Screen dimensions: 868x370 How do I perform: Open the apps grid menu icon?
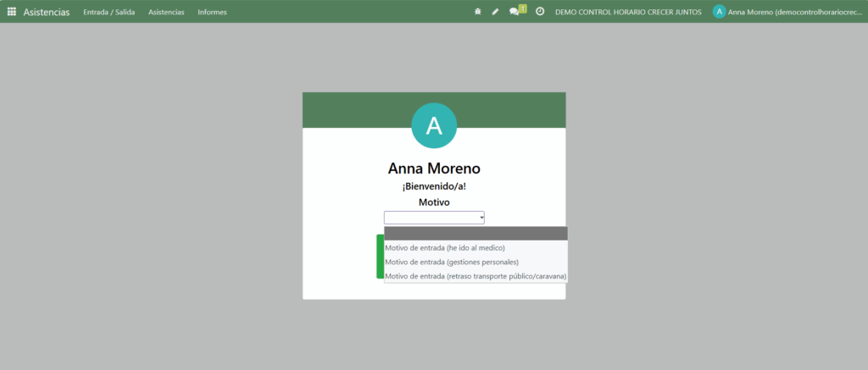tap(12, 12)
